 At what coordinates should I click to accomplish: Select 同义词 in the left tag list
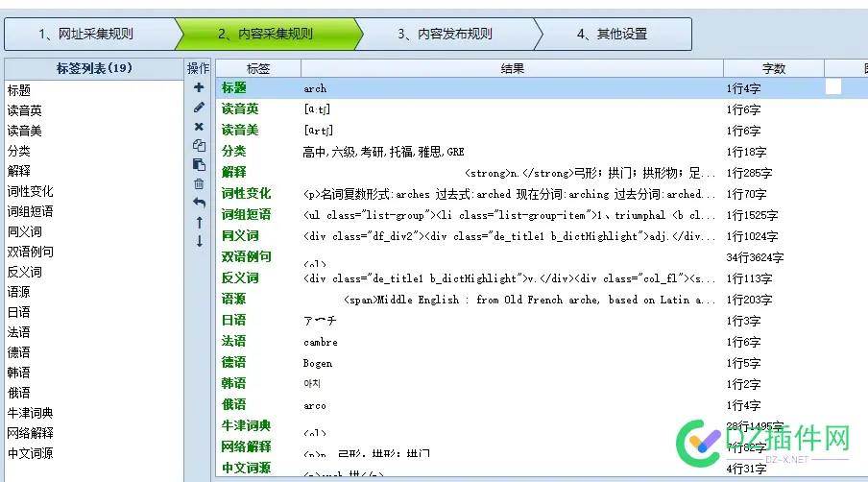[x=24, y=231]
